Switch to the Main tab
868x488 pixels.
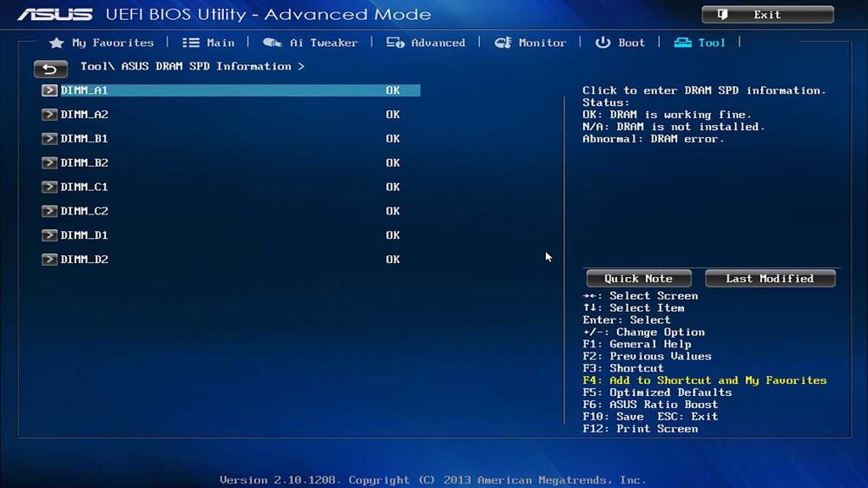(220, 43)
